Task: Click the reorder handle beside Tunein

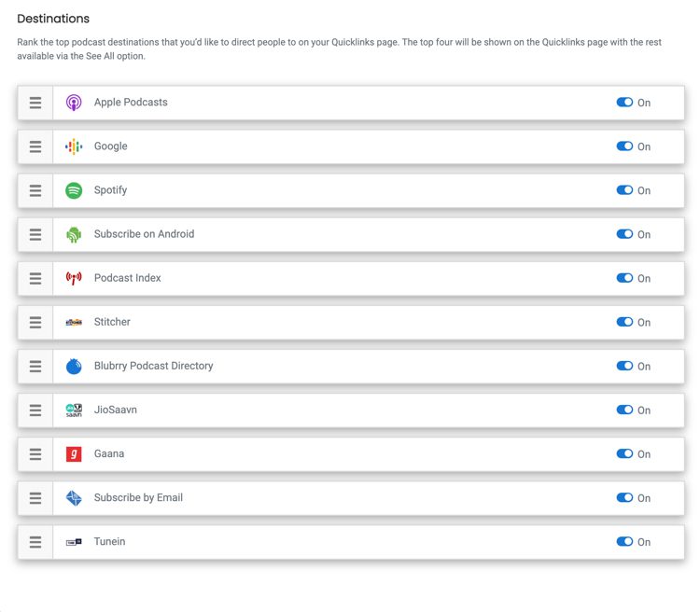Action: tap(35, 542)
